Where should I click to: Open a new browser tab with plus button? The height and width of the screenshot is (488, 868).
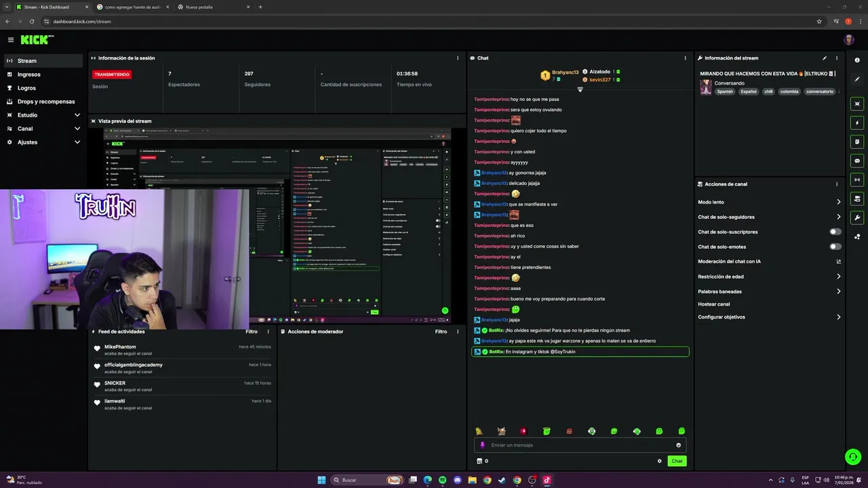(x=260, y=7)
